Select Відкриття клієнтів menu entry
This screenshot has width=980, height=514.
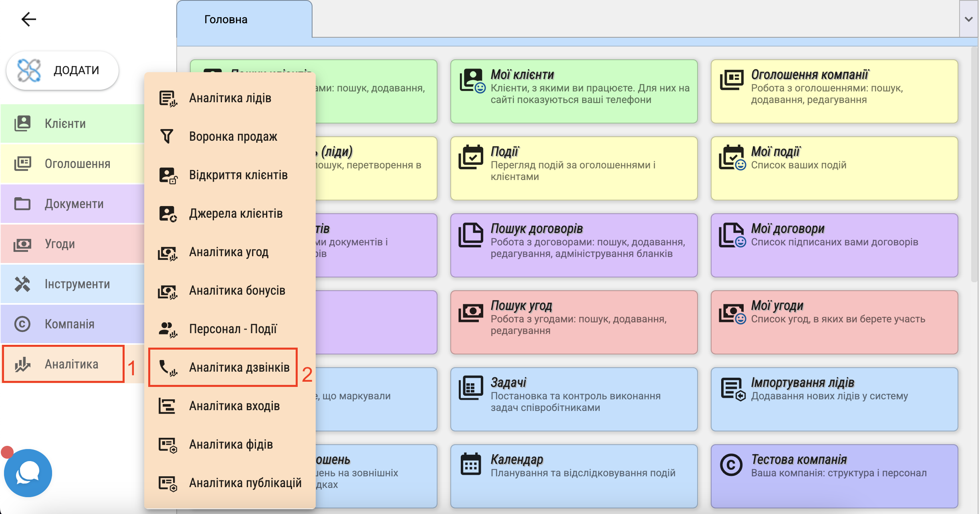(x=230, y=175)
